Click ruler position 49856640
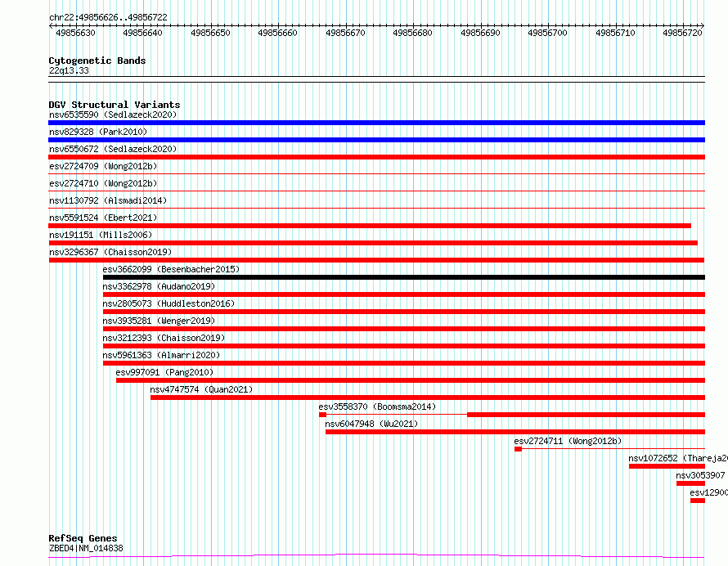This screenshot has height=566, width=728. click(142, 33)
